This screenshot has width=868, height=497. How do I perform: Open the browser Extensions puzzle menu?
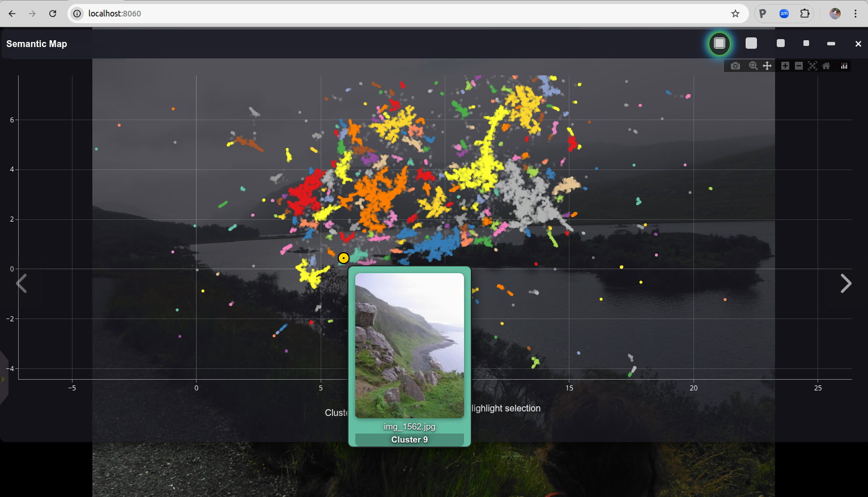pyautogui.click(x=805, y=14)
